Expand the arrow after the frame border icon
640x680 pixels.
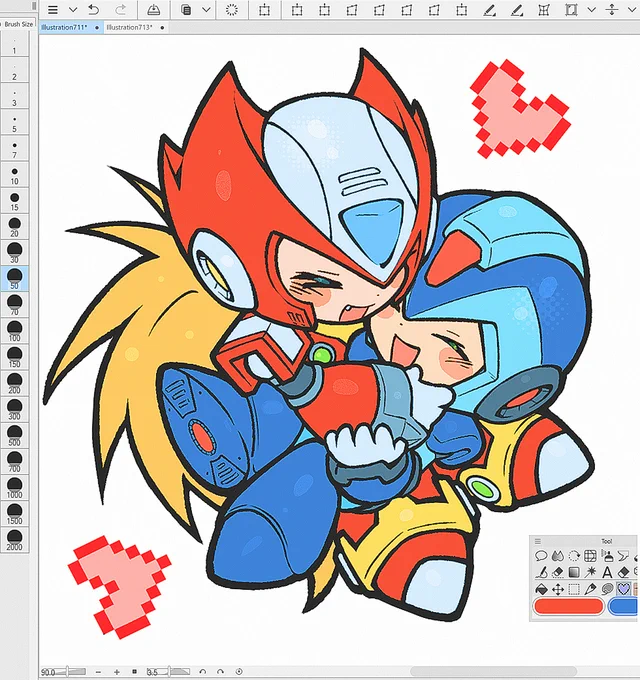591,10
